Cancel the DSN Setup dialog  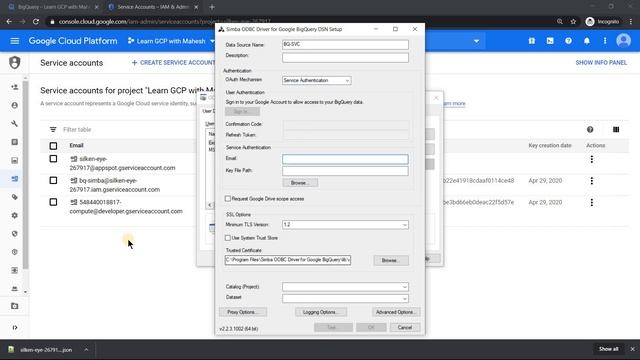click(x=404, y=327)
